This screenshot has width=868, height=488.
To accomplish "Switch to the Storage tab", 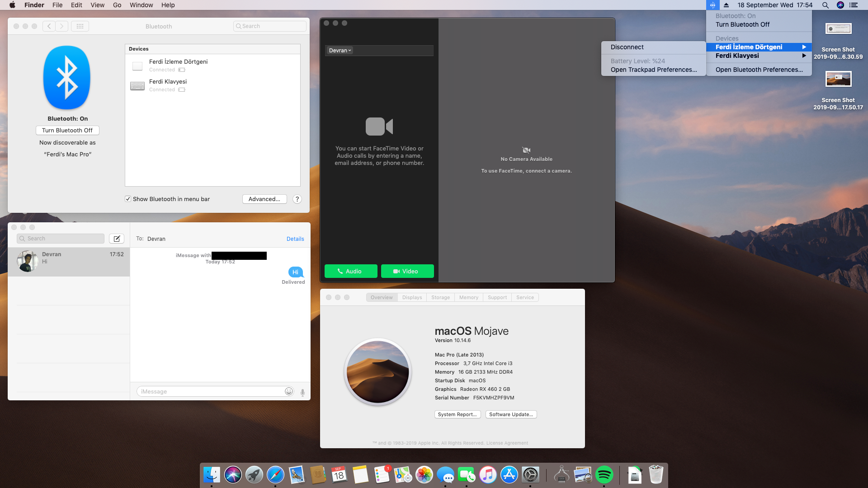I will click(440, 297).
